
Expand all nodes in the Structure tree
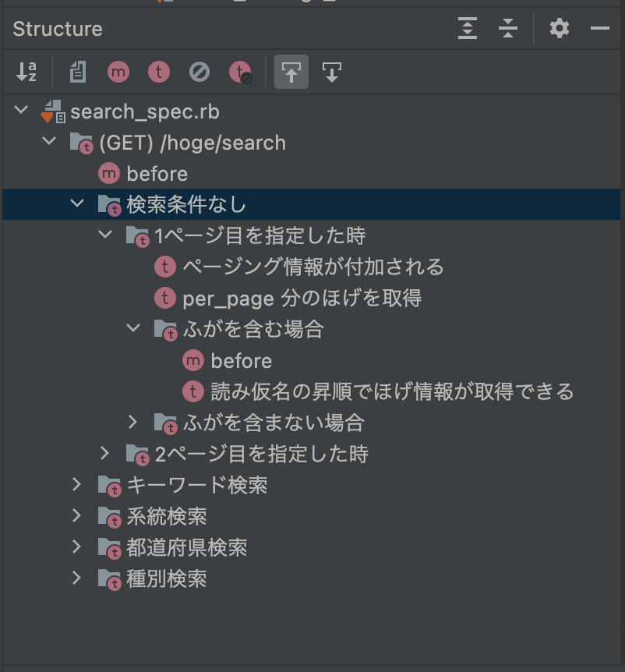click(467, 29)
